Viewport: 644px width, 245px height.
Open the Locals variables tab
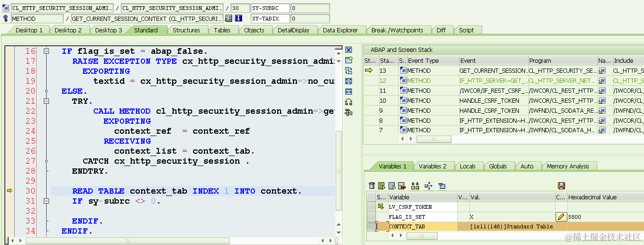click(x=468, y=166)
